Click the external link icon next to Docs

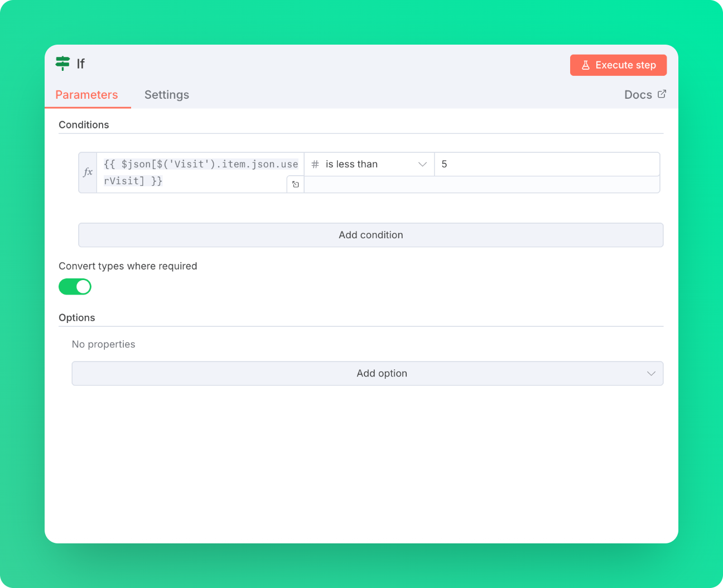(x=662, y=94)
